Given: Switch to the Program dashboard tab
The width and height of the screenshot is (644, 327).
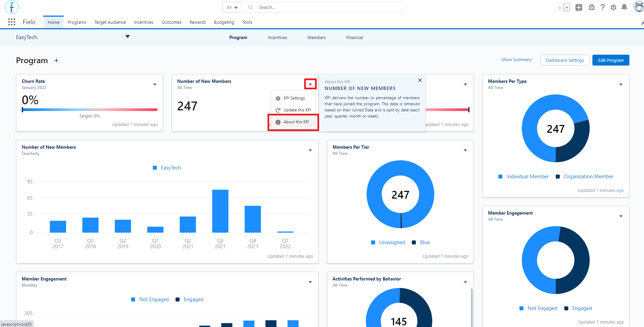Looking at the screenshot, I should [x=238, y=38].
